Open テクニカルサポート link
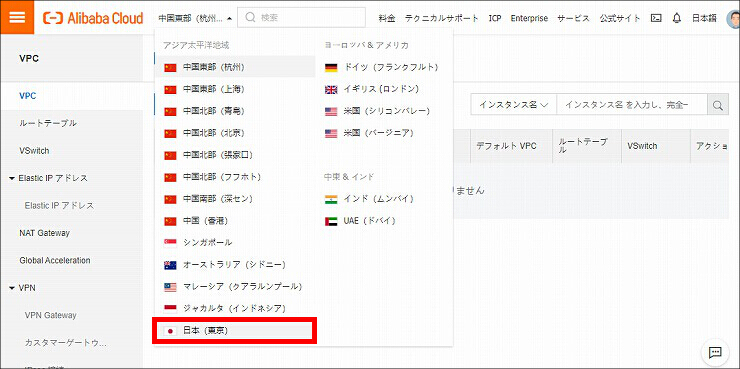The image size is (740, 369). pos(442,18)
